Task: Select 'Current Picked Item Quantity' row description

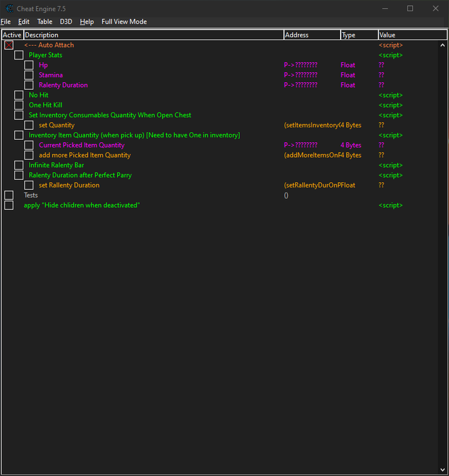Action: pos(81,145)
